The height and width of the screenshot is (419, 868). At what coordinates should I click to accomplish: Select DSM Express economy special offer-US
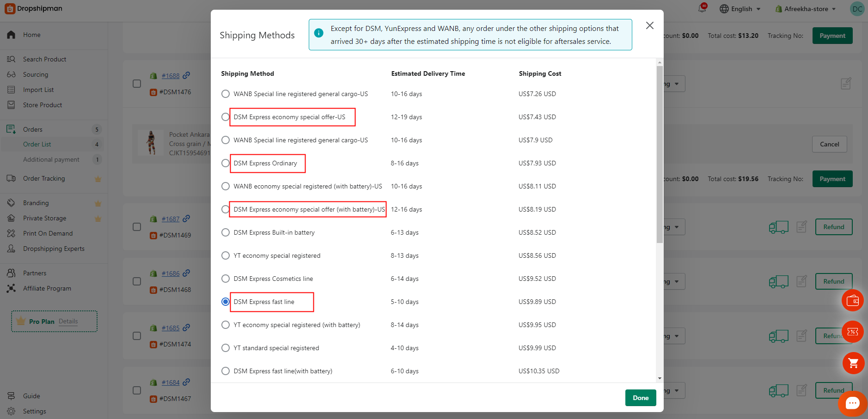[226, 117]
